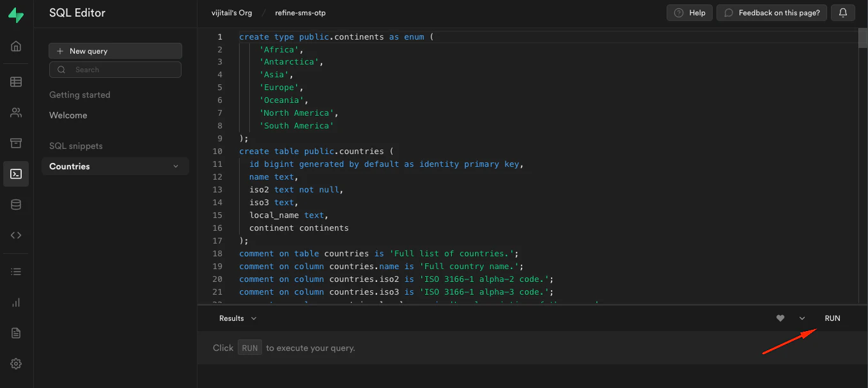
Task: Go to Authentication users icon
Action: pos(16,113)
